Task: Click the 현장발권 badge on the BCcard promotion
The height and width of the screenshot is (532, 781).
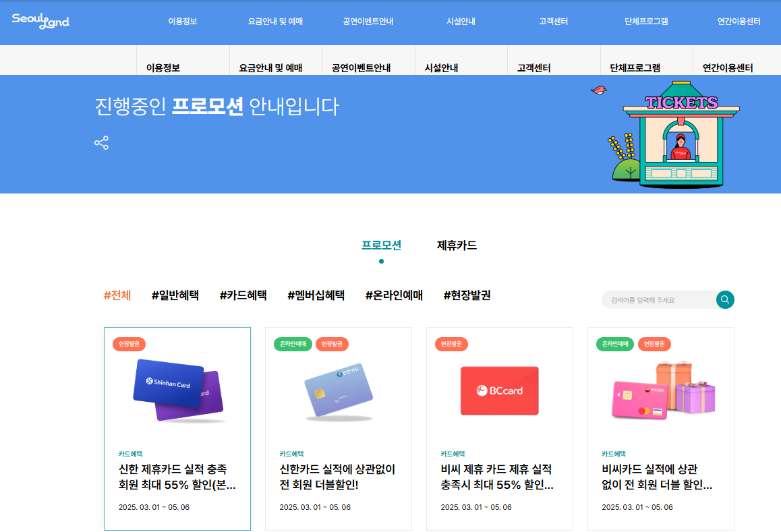Action: click(x=451, y=344)
